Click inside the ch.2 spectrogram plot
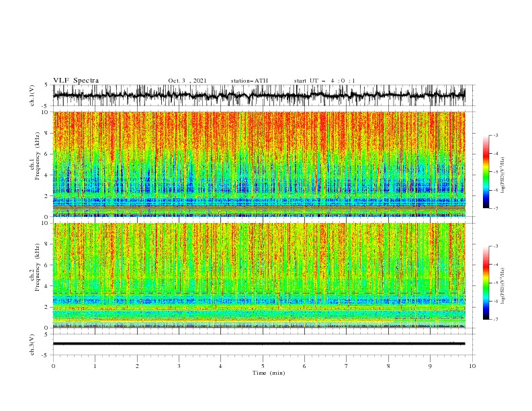532x411 pixels. [259, 275]
